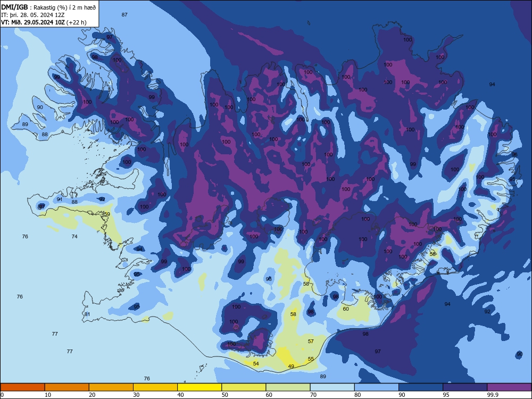Click the 80–90 light blue legend swatch
Screen dimensions: 532x399
tap(377, 387)
